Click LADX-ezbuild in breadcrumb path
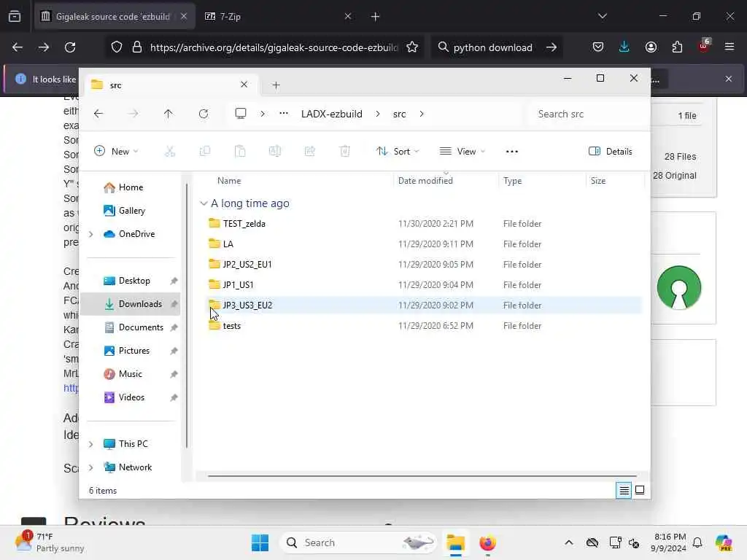The height and width of the screenshot is (560, 747). (332, 114)
